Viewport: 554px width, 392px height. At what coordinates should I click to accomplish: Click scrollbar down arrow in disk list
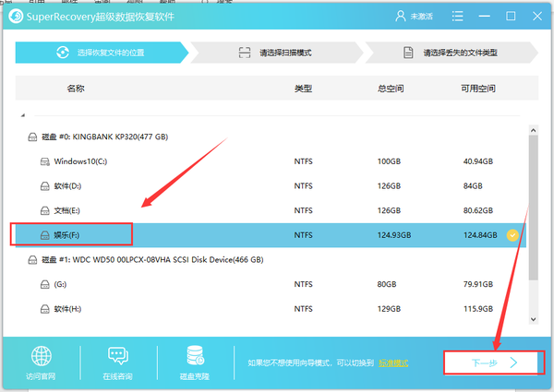[x=534, y=319]
